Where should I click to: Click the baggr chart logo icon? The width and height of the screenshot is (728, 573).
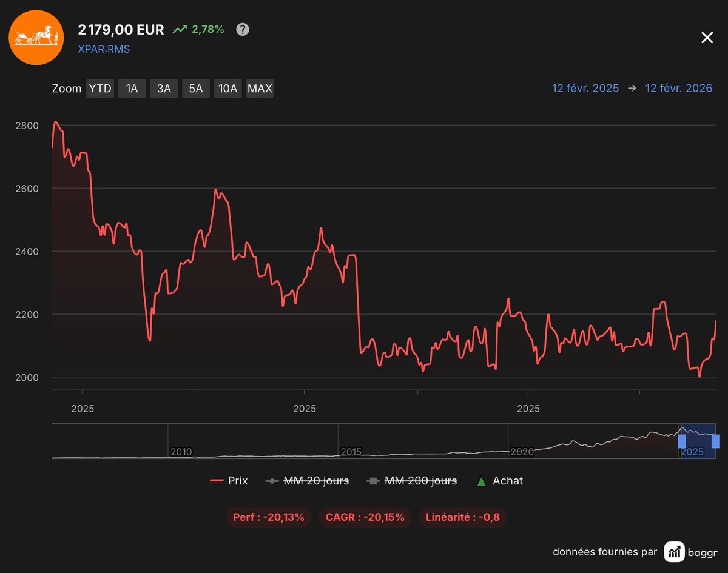click(673, 552)
